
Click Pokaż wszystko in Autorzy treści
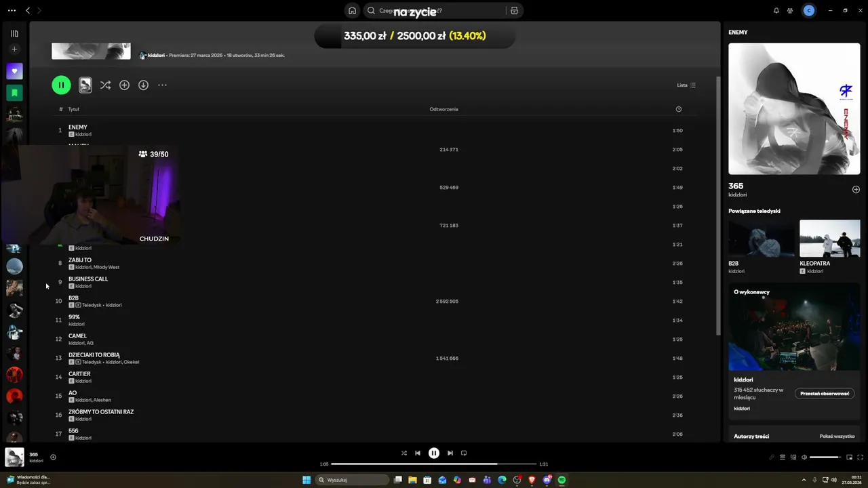[837, 436]
